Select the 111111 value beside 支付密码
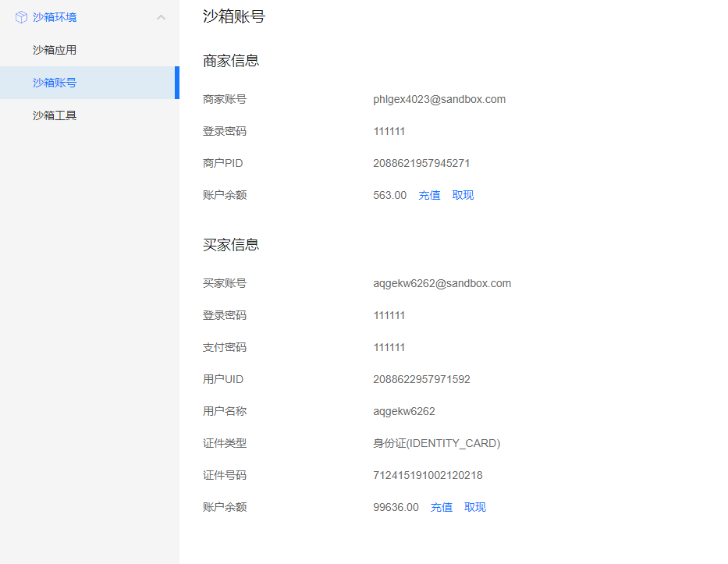 point(389,347)
